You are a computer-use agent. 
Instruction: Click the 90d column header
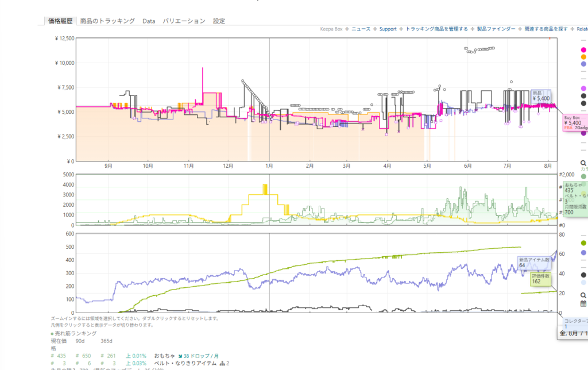point(80,341)
